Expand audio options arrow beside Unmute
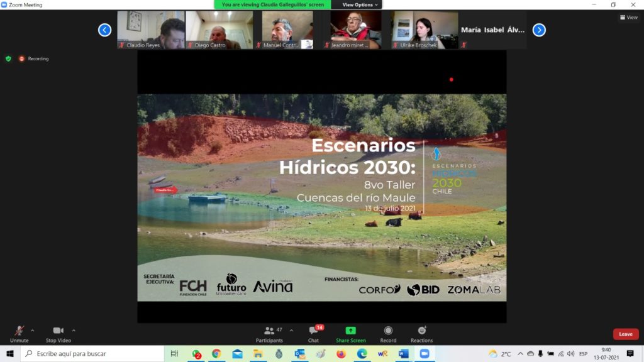 click(x=33, y=330)
